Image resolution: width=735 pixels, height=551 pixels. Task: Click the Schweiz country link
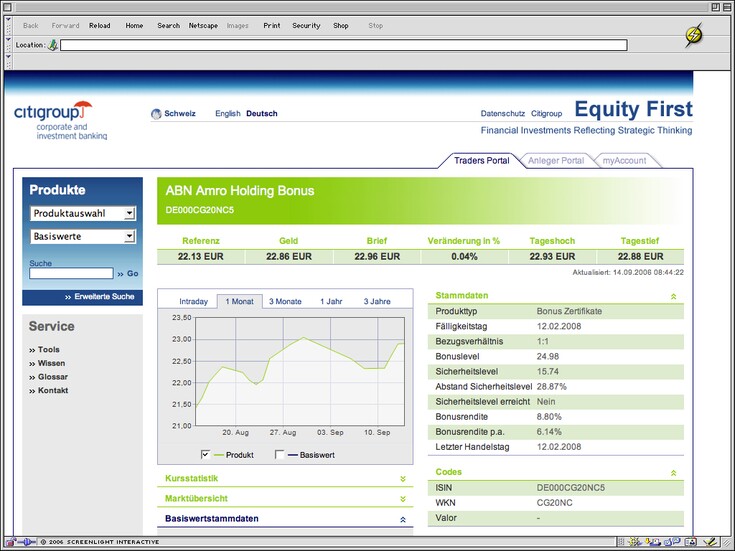[180, 113]
